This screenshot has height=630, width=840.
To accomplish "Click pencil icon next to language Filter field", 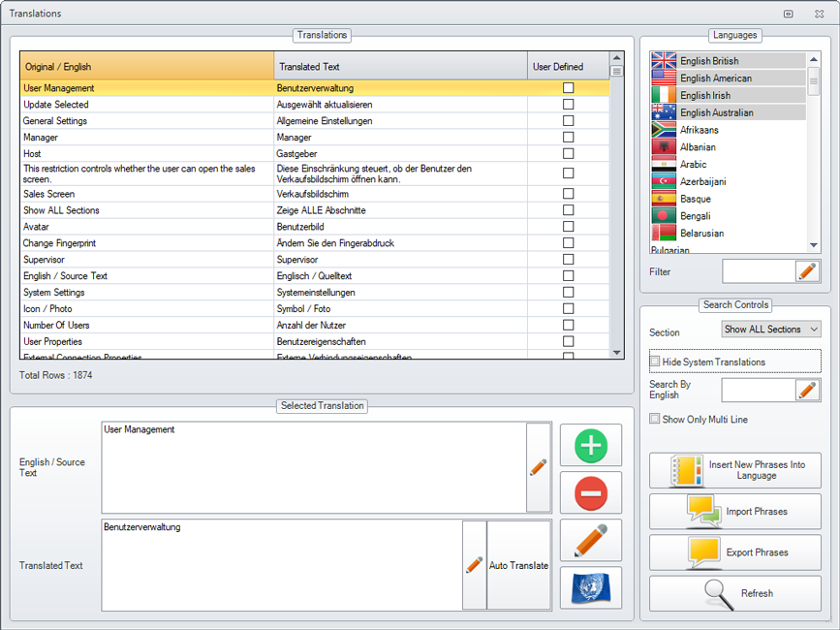I will click(x=807, y=271).
